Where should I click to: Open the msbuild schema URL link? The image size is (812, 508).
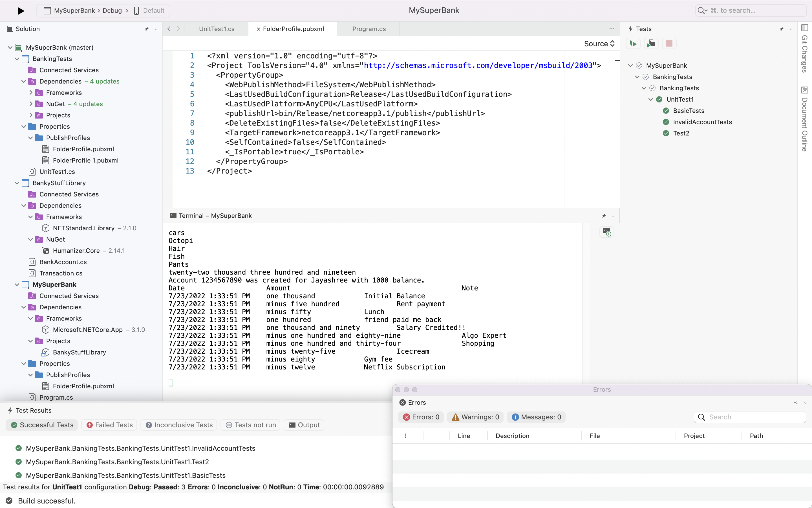pyautogui.click(x=478, y=65)
